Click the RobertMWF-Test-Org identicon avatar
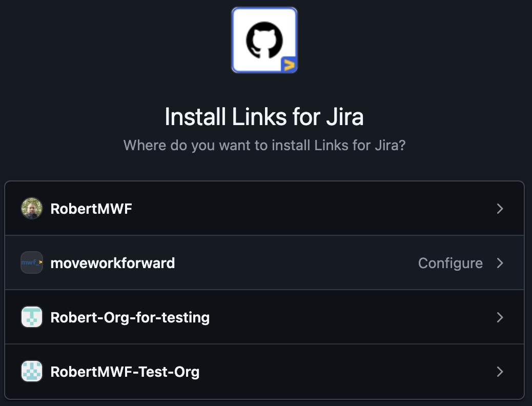 [32, 371]
